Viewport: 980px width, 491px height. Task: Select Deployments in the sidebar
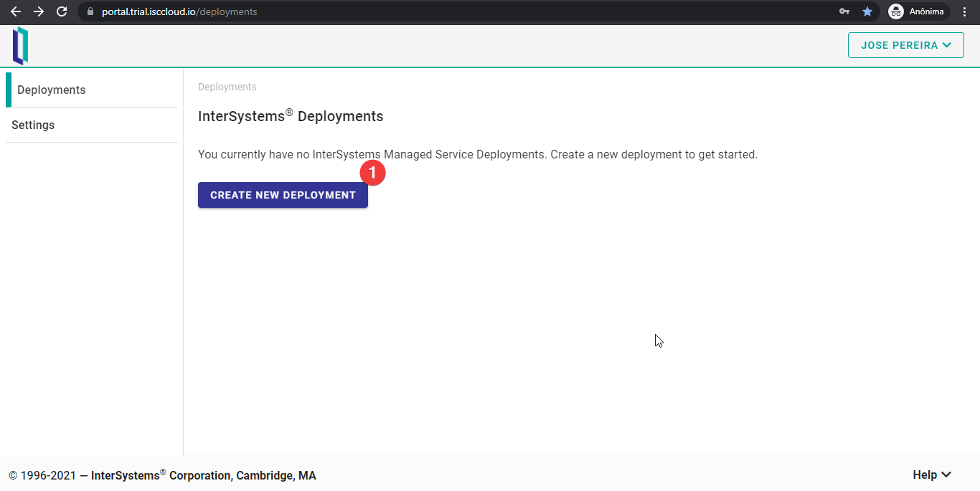[92, 90]
